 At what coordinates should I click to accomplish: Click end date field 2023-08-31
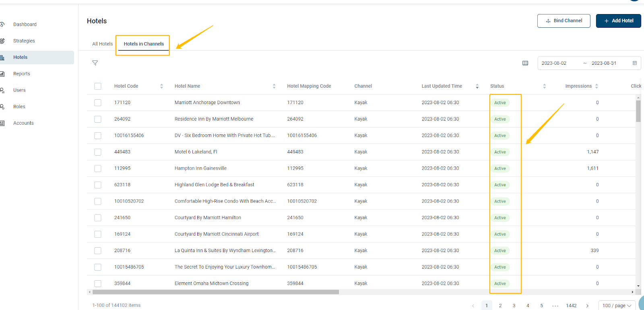coord(604,63)
